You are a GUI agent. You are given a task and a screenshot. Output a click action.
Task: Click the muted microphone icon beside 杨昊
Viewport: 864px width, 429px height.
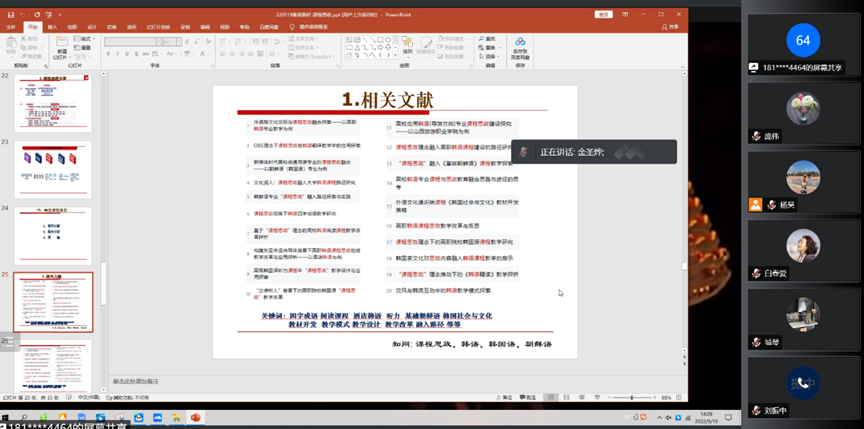pos(757,204)
